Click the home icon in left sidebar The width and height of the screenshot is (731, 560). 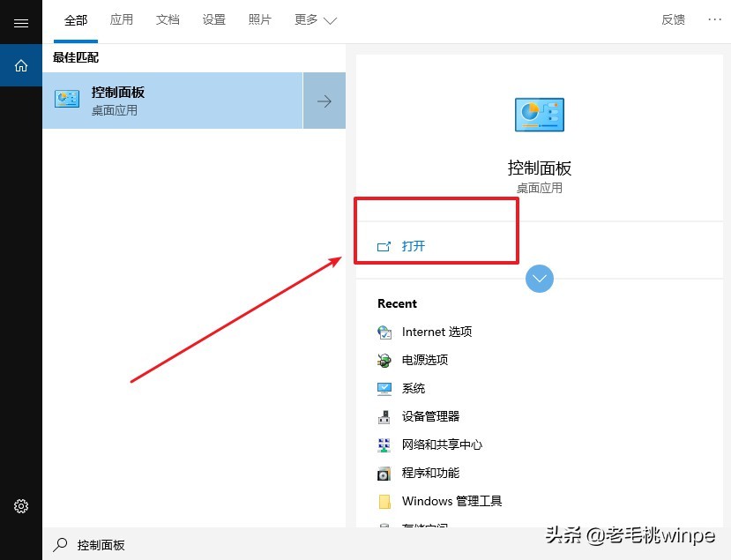pyautogui.click(x=21, y=65)
